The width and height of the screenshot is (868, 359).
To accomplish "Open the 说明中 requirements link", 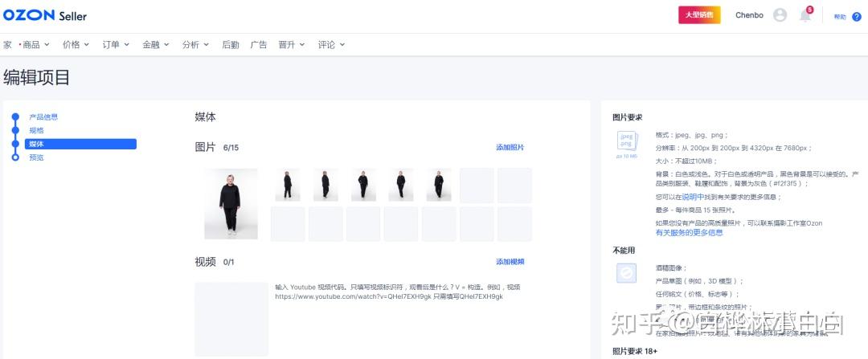I will (693, 197).
